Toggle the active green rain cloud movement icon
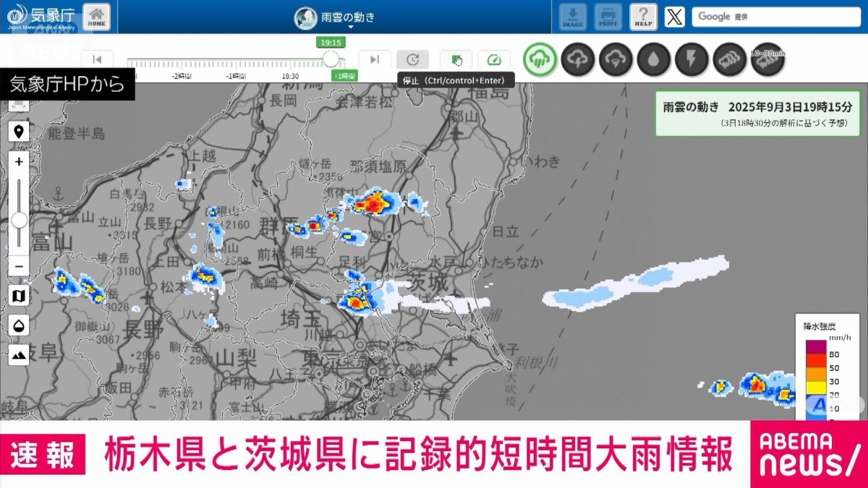 [x=539, y=59]
